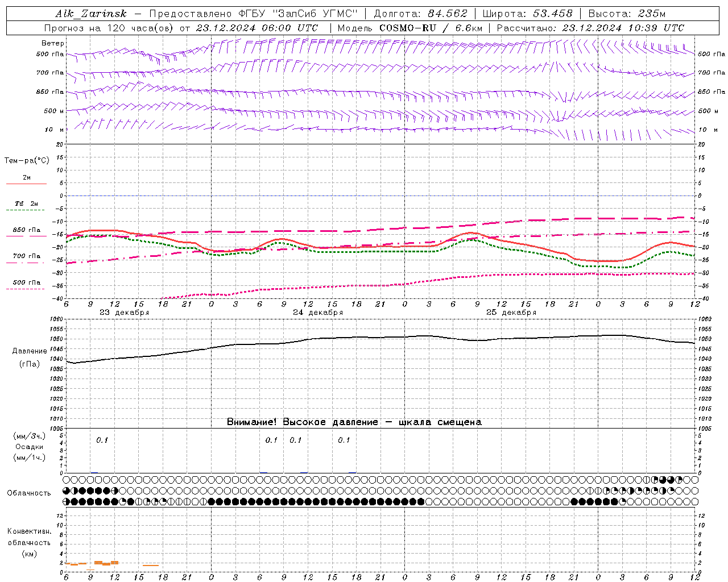Screen dimensions: 728x582
Task: Click the 'Высота: 235м' elevation value
Action: 627,14
